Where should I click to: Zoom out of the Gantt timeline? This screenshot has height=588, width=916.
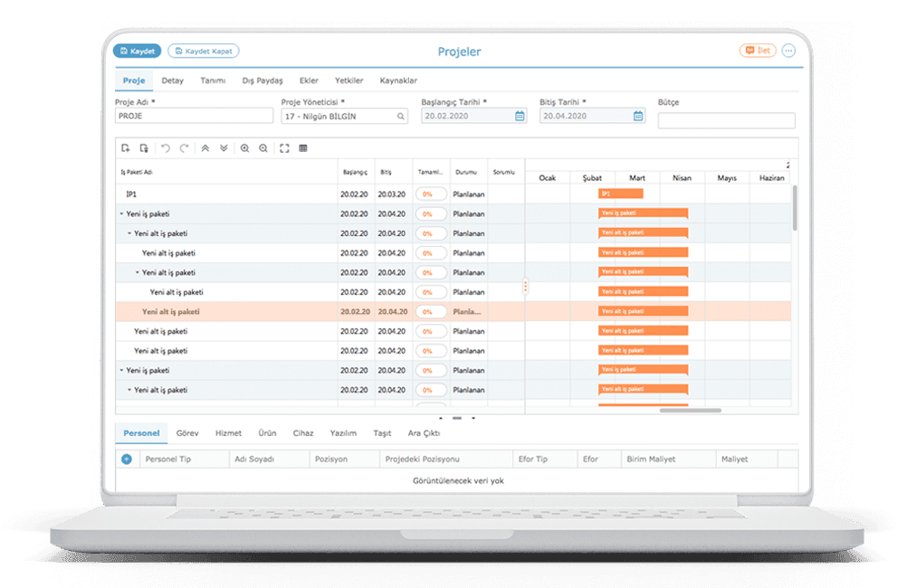[x=263, y=148]
